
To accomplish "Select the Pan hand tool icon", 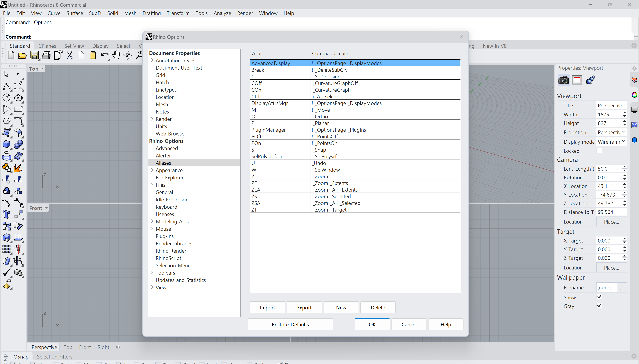I will click(116, 55).
